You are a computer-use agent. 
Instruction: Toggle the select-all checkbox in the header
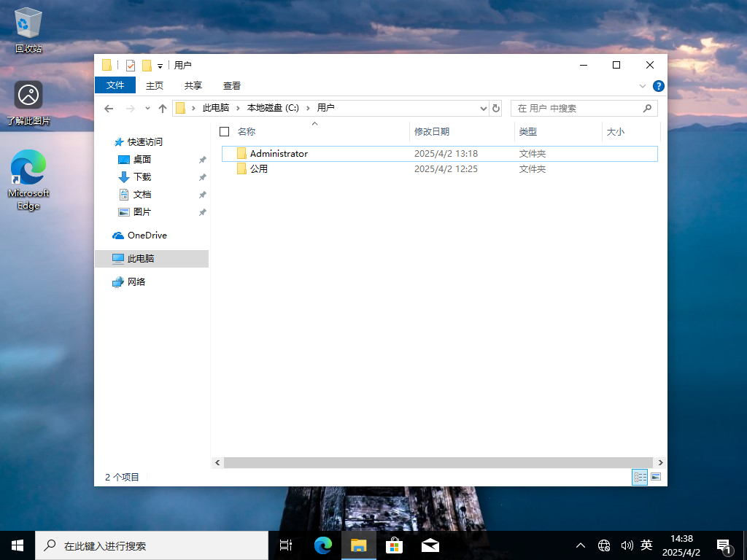click(x=225, y=132)
